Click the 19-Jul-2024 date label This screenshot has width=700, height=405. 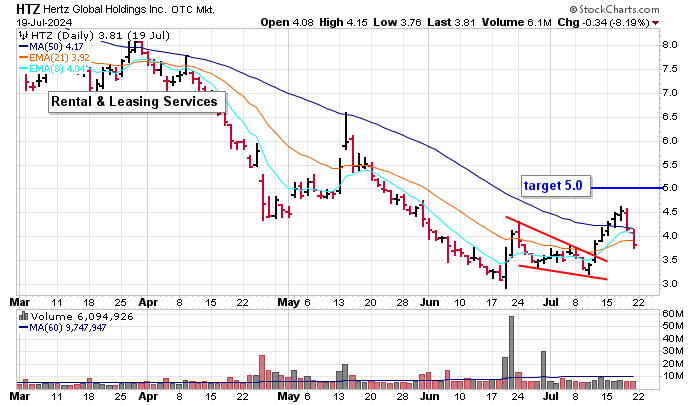(x=44, y=22)
